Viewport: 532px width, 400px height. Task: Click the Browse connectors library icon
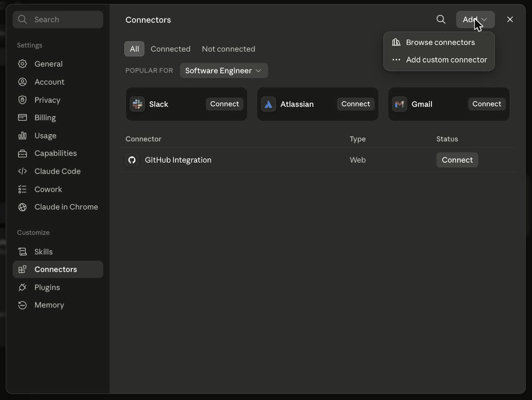396,42
